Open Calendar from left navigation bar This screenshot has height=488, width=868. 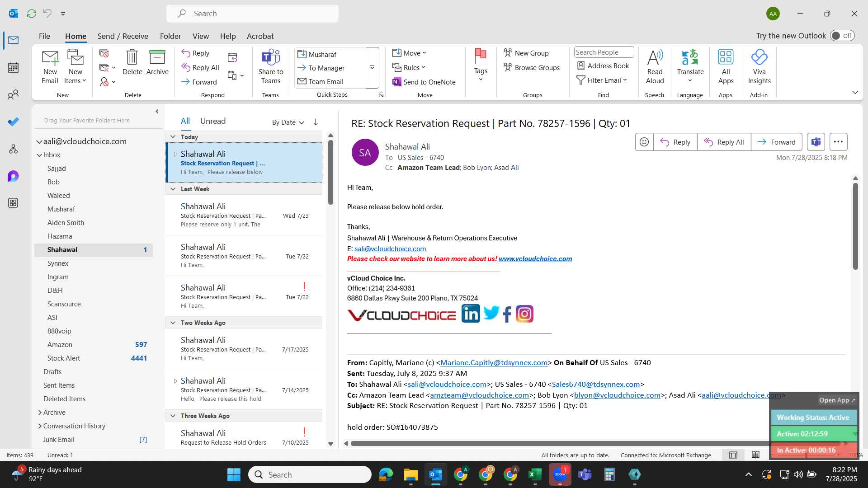13,68
